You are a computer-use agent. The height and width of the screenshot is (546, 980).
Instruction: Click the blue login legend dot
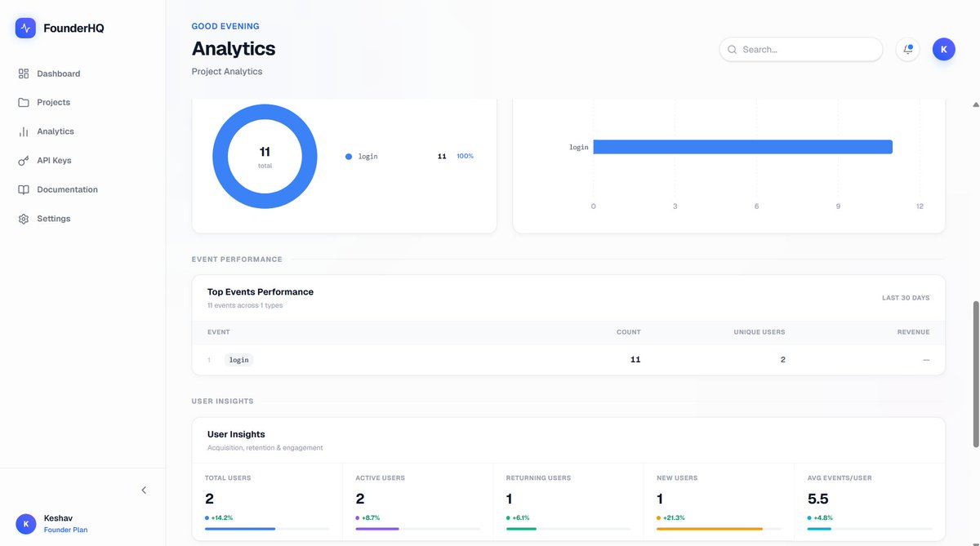tap(349, 156)
